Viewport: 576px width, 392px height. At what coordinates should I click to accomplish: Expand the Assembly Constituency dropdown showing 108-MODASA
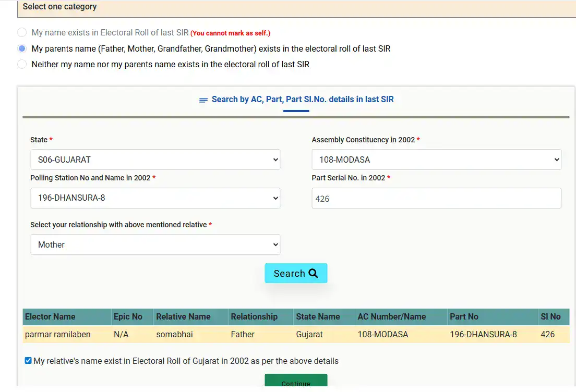pos(436,160)
